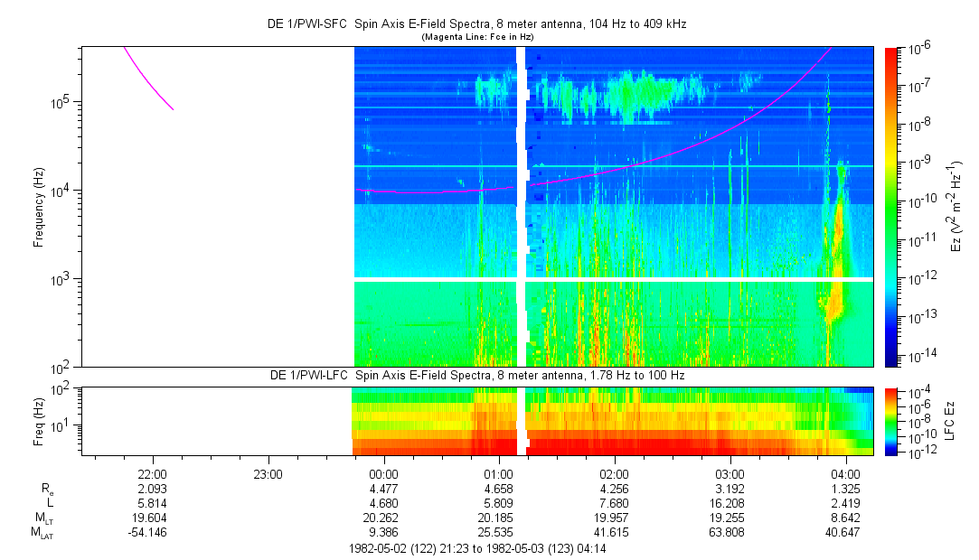
Task: Select the 00:00 time tick label
Action: 384,473
